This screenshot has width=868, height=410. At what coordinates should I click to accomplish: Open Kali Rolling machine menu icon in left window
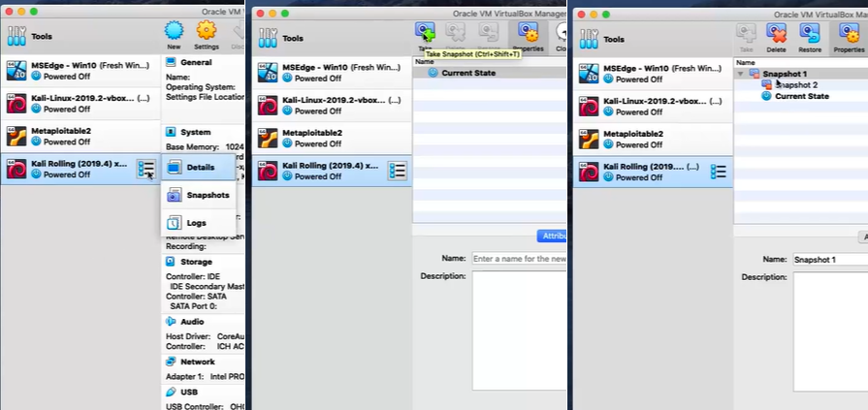(x=146, y=170)
